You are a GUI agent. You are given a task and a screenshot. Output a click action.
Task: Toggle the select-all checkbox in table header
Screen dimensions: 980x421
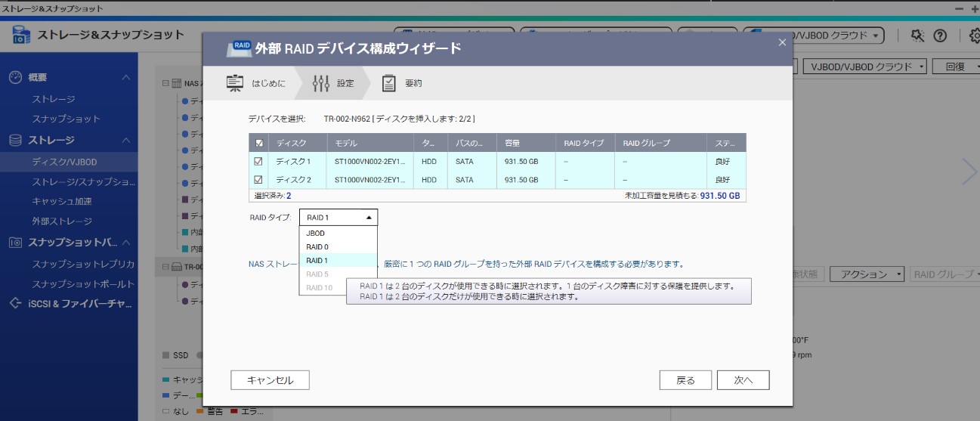point(259,143)
